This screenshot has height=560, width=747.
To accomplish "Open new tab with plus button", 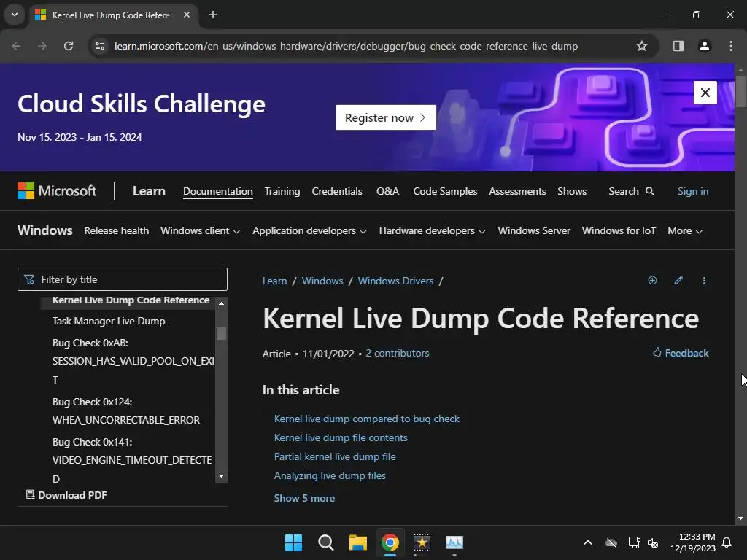I will pos(213,15).
